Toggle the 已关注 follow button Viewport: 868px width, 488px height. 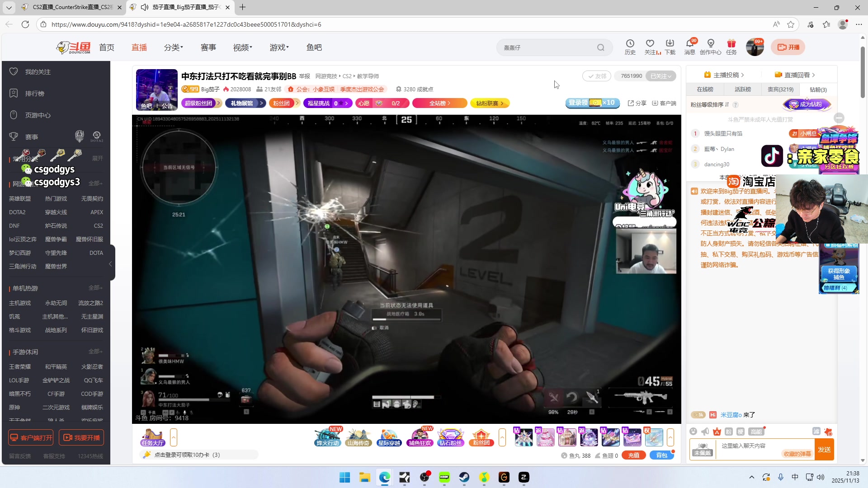tap(660, 76)
